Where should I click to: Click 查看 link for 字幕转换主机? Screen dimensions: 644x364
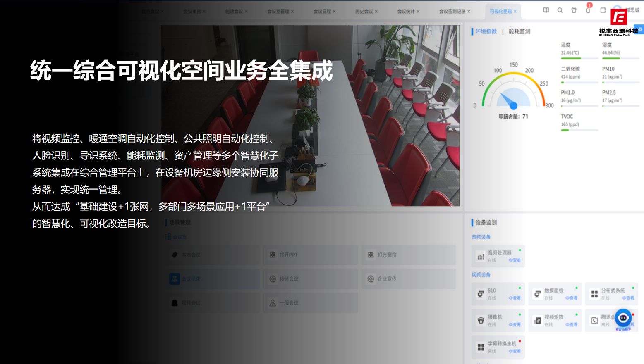click(x=515, y=351)
